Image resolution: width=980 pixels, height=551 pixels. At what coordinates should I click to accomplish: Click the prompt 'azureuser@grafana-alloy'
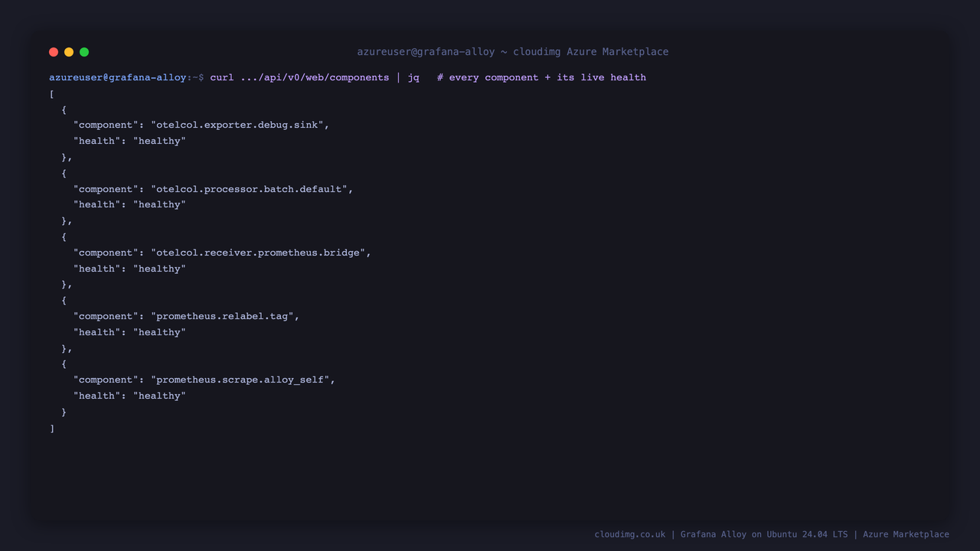[x=118, y=77]
